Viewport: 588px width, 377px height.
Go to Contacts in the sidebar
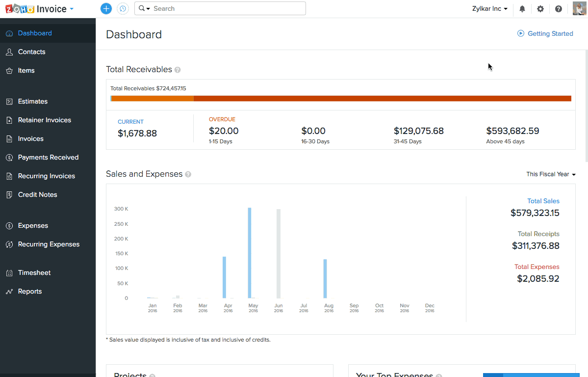pyautogui.click(x=31, y=52)
